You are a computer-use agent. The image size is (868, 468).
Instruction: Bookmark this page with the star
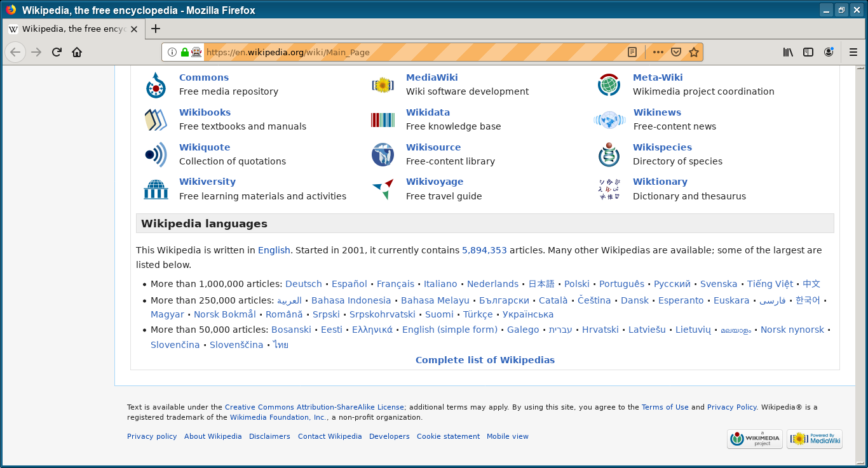[694, 52]
